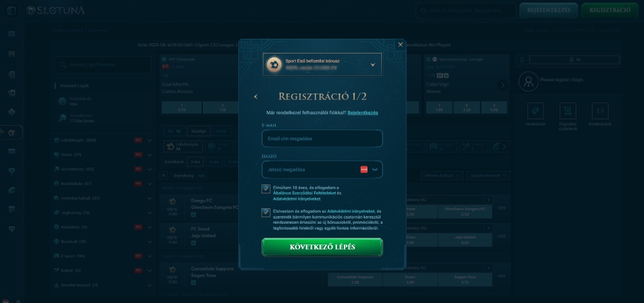The height and width of the screenshot is (303, 644).
Task: Click the back arrow beside Regisztráció 1/2
Action: pyautogui.click(x=256, y=97)
